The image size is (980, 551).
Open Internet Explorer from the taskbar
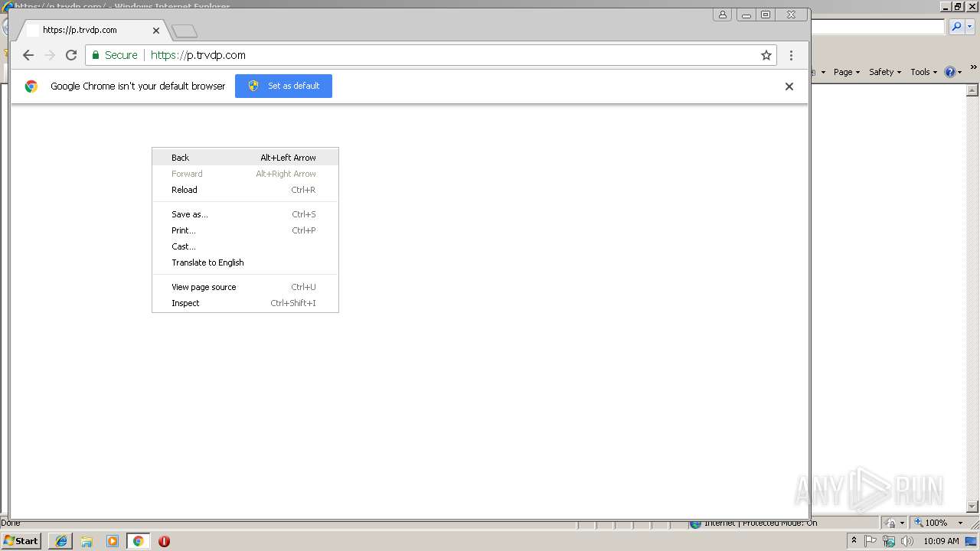pyautogui.click(x=61, y=541)
